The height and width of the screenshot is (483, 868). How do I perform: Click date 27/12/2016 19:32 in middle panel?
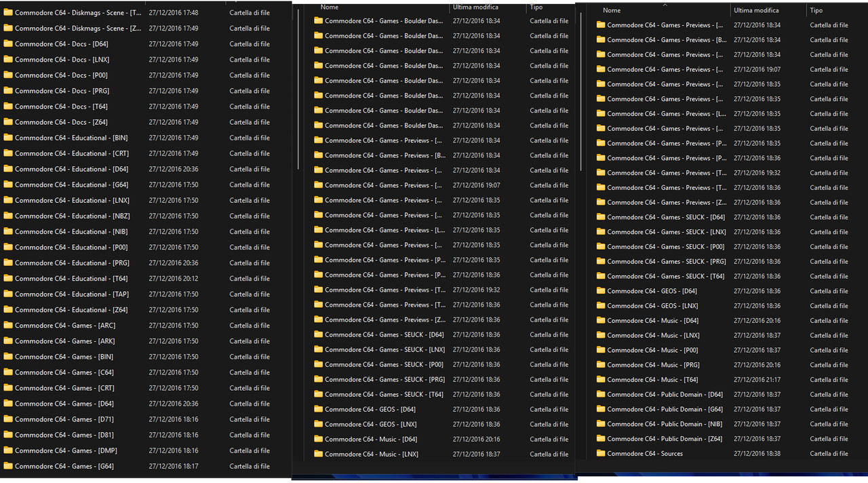477,290
